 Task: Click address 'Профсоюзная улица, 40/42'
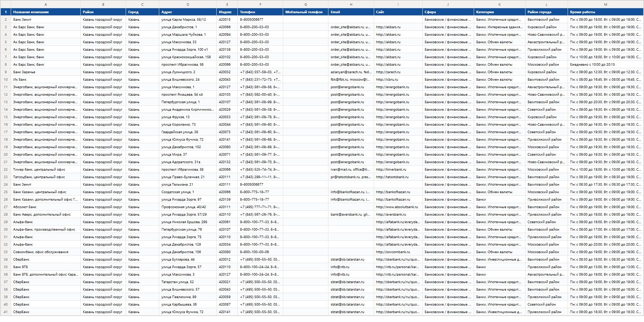[188, 207]
